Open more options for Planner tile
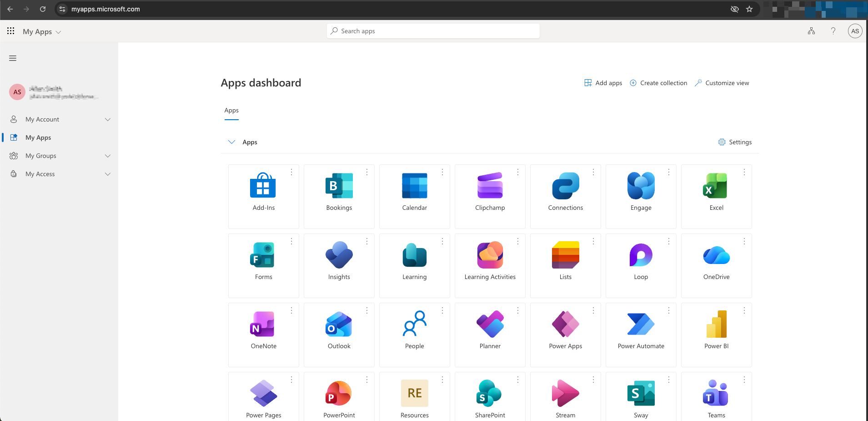The height and width of the screenshot is (421, 868). [517, 310]
